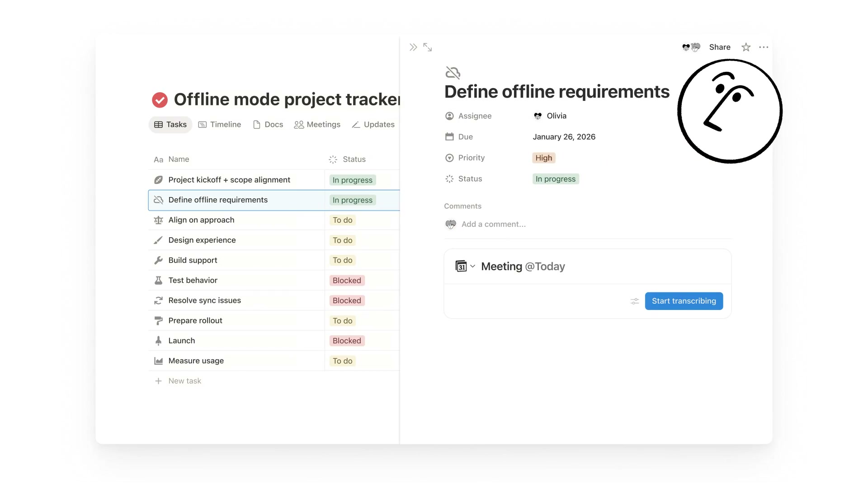868x488 pixels.
Task: Favorite this page with the star icon
Action: 746,47
